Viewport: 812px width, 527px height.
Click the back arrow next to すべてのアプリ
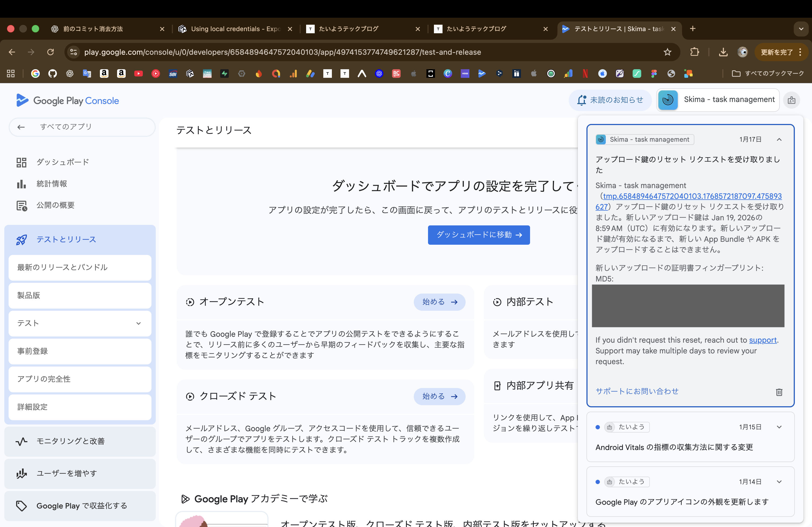[x=21, y=127]
